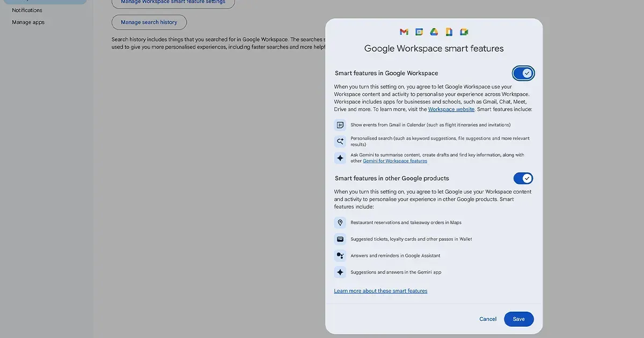Turn off Smart features in other Google products
Image resolution: width=644 pixels, height=338 pixels.
523,178
